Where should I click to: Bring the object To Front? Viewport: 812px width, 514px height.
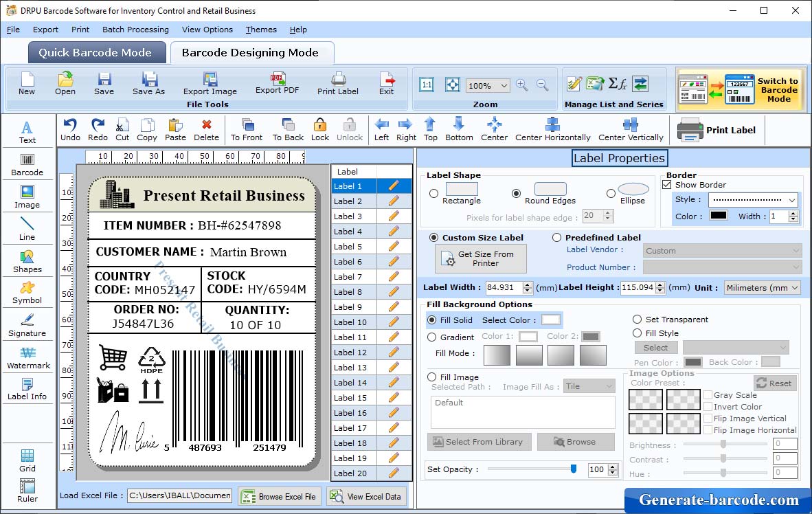tap(247, 130)
